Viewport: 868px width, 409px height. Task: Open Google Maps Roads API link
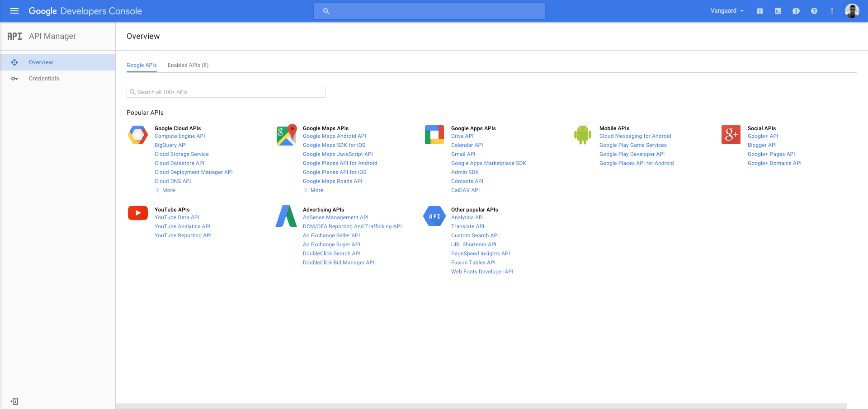pos(333,181)
